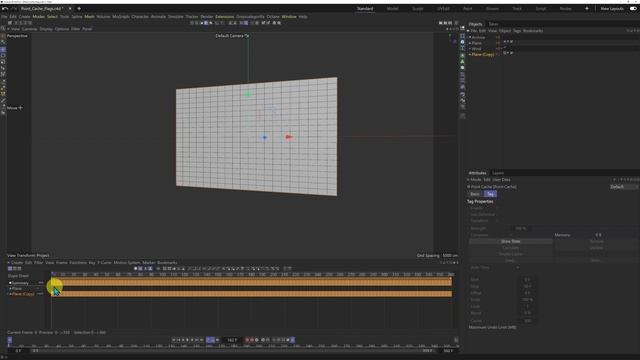Toggle the New Layouts switch
This screenshot has width=640, height=360.
tap(633, 9)
